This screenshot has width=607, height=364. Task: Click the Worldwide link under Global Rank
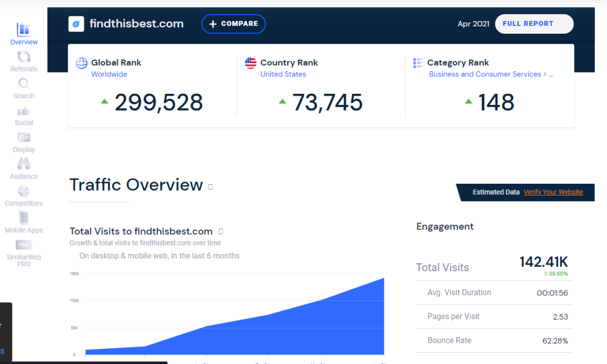click(109, 74)
